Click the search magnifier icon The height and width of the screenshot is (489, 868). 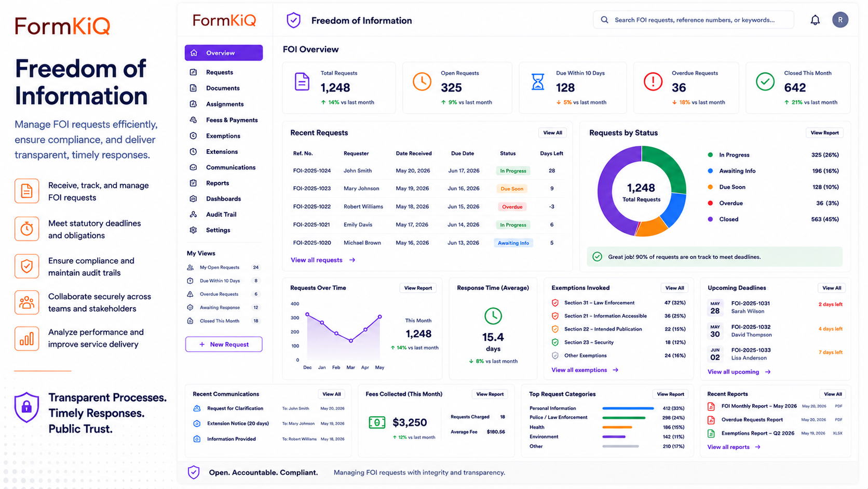[604, 20]
